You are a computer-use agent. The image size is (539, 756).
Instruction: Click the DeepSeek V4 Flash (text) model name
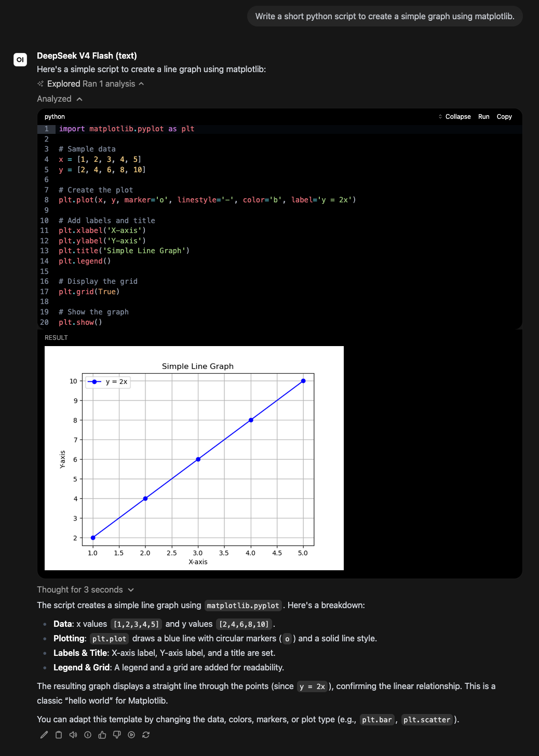click(x=87, y=56)
